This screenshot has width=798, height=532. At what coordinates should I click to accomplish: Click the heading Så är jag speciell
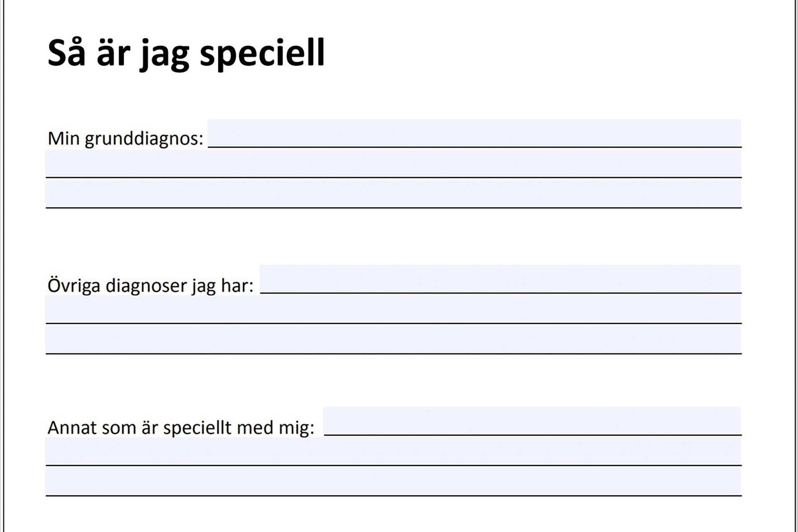186,53
